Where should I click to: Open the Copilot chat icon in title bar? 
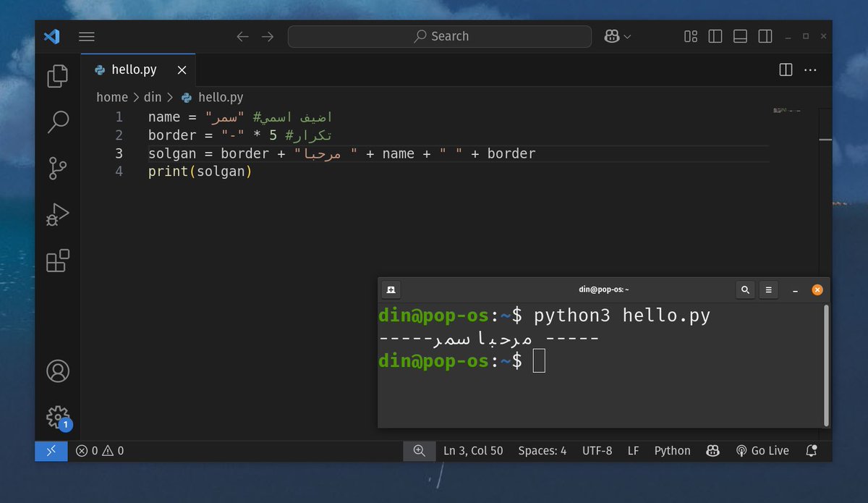coord(612,36)
